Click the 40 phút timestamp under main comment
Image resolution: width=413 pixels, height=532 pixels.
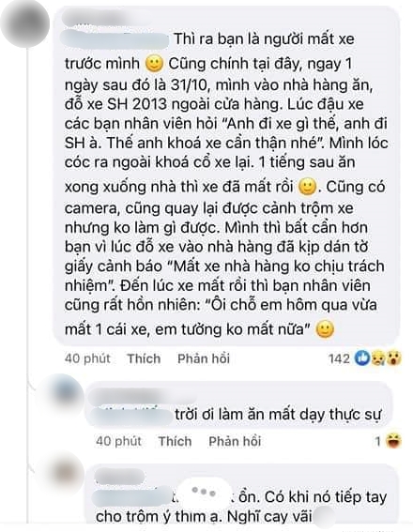87,358
